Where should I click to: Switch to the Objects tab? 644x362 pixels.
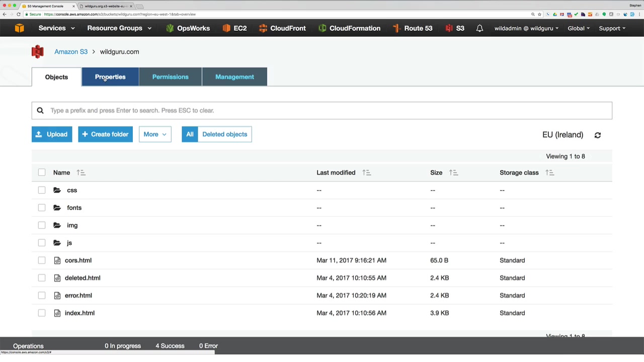[56, 77]
